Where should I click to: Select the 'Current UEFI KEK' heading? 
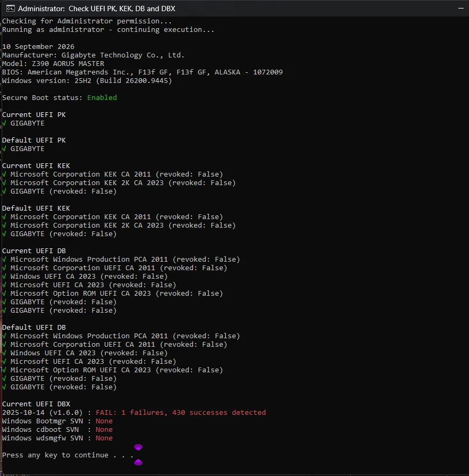(36, 166)
